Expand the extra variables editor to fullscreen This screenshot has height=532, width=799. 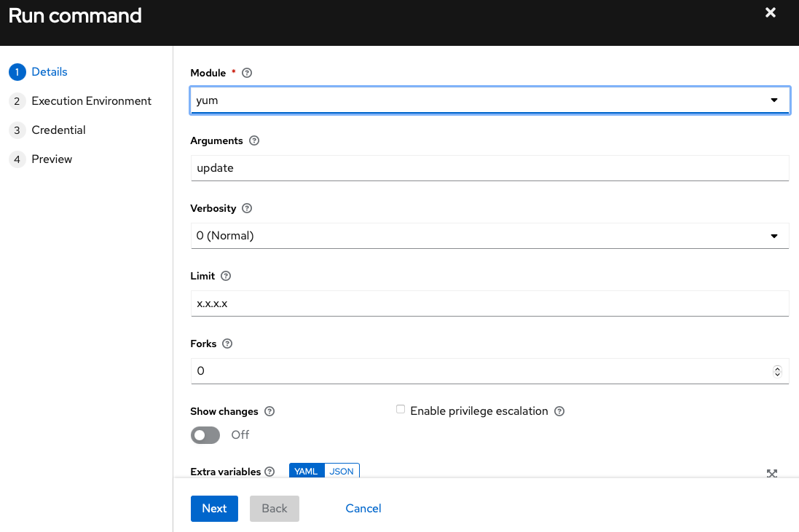click(x=772, y=473)
